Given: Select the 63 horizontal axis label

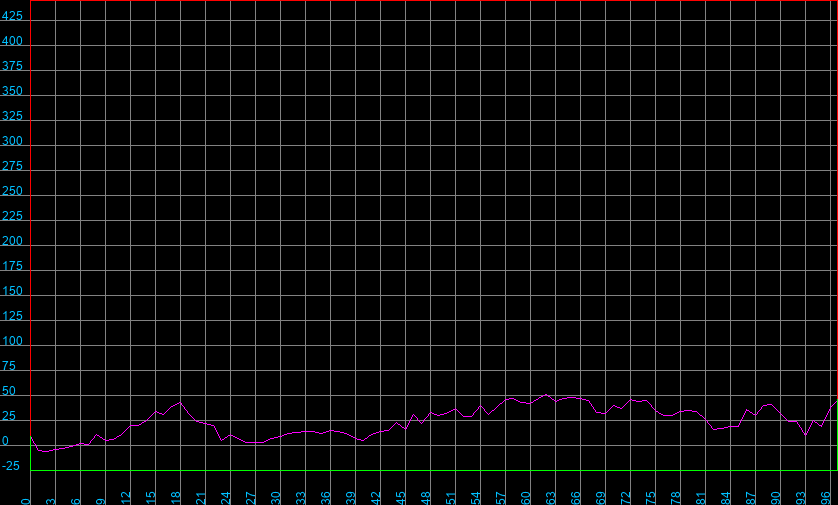Looking at the screenshot, I should pos(551,498).
